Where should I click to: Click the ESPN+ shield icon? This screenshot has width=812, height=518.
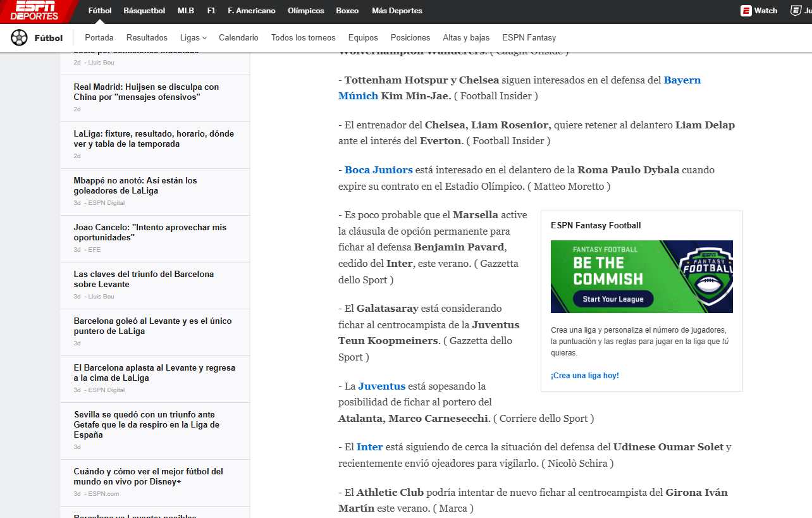click(x=796, y=11)
